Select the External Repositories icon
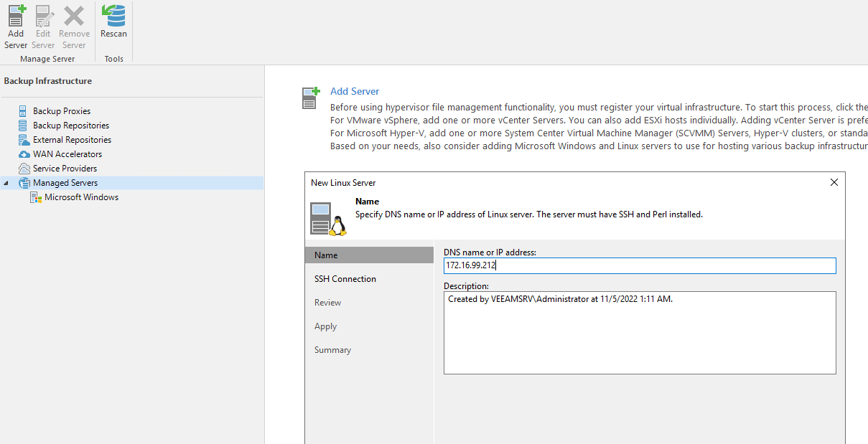The width and height of the screenshot is (868, 444). pyautogui.click(x=24, y=140)
